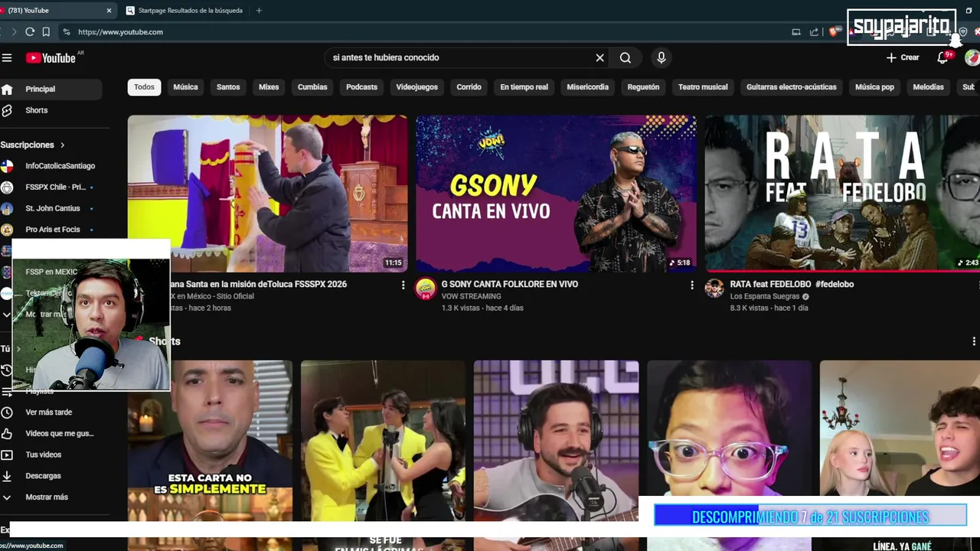Image resolution: width=980 pixels, height=551 pixels.
Task: Select the Todos filter chip
Action: click(144, 87)
